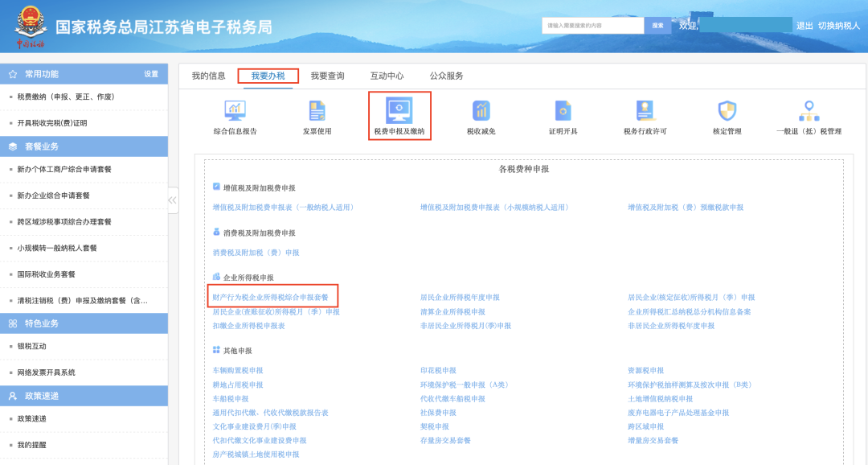Open 财产行为税企业所得税综合申报套餐 link
Image resolution: width=868 pixels, height=465 pixels.
pyautogui.click(x=265, y=296)
